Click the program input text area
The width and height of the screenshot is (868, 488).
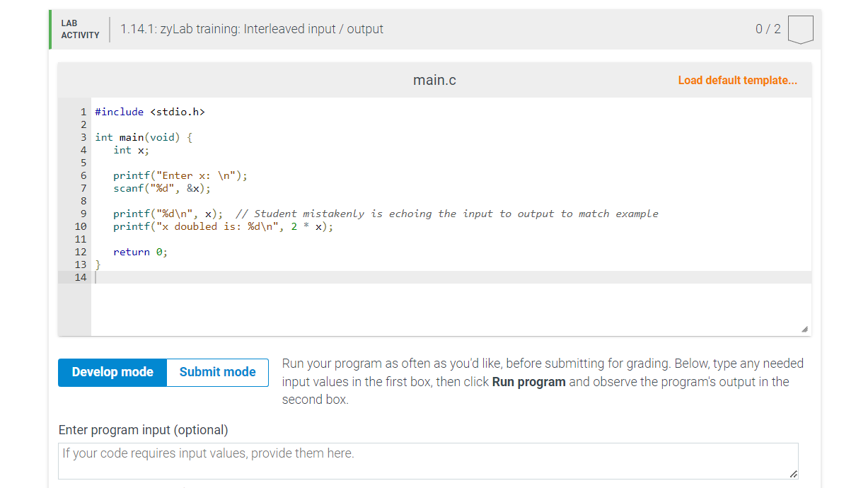(x=428, y=460)
